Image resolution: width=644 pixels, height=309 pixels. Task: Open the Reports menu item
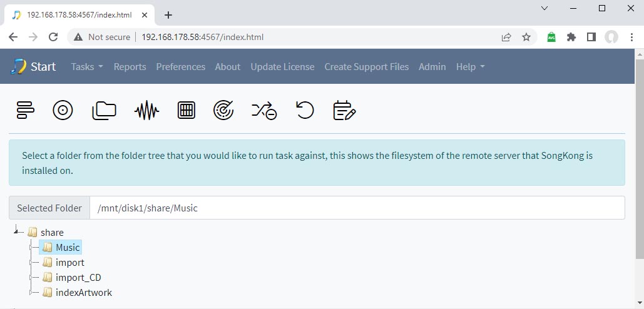tap(130, 67)
